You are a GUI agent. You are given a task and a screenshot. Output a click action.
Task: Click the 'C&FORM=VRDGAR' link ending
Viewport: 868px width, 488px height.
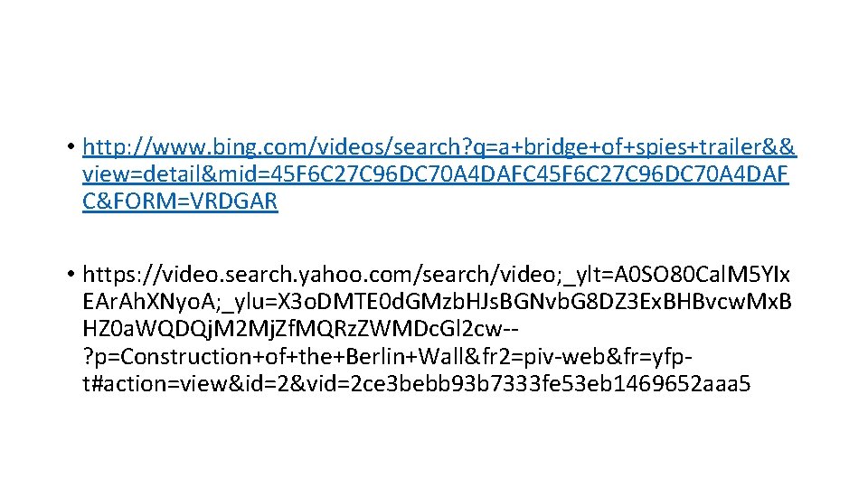[180, 201]
